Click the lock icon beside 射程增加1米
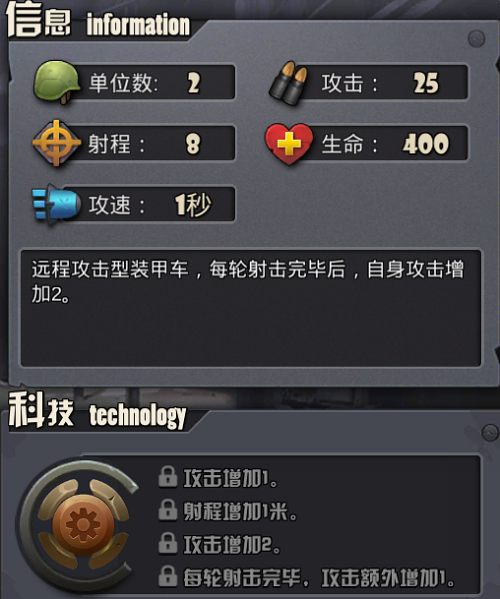 pos(168,510)
